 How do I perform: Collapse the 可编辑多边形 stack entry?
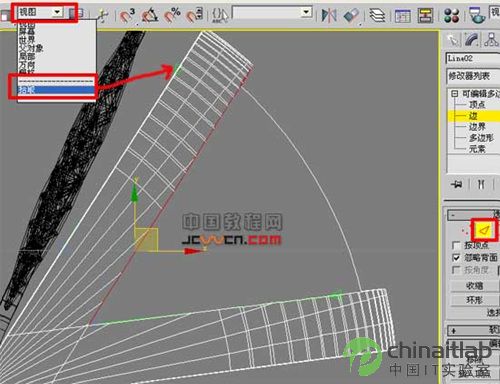tap(454, 94)
